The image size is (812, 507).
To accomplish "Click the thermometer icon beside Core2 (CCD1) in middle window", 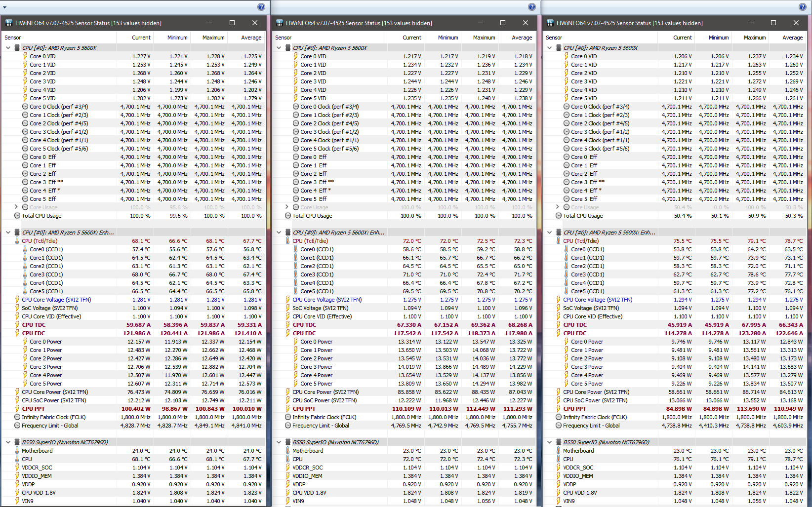I will point(296,266).
